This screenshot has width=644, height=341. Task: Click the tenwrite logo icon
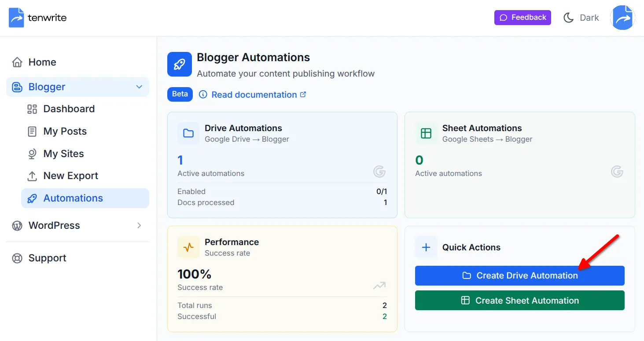coord(16,17)
